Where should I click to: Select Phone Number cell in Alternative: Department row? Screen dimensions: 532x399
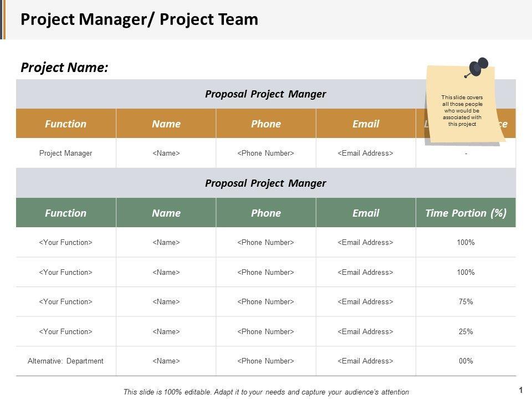pyautogui.click(x=266, y=361)
